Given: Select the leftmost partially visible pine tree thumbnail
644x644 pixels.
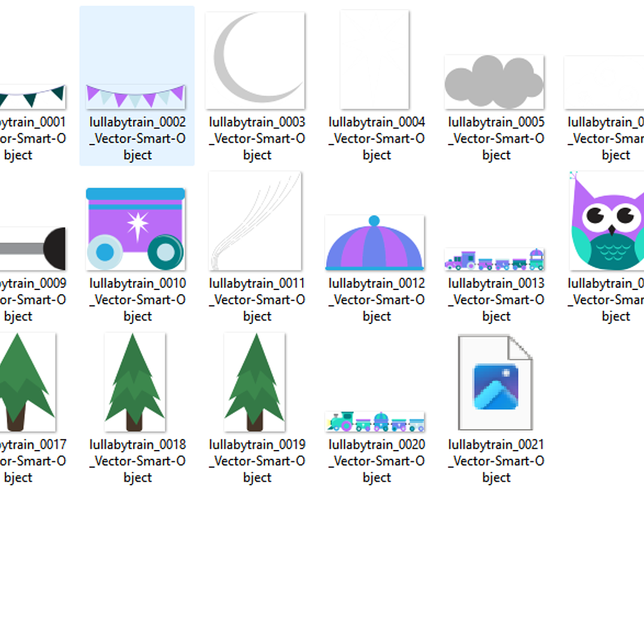Looking at the screenshot, I should [27, 382].
